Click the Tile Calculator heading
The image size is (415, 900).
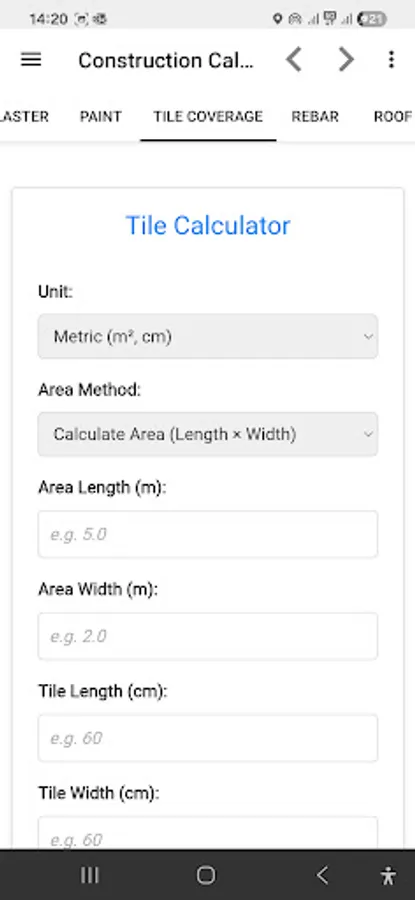(x=208, y=226)
